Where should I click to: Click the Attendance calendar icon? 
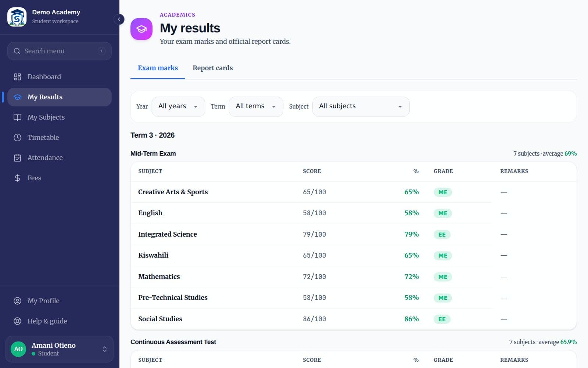click(17, 158)
